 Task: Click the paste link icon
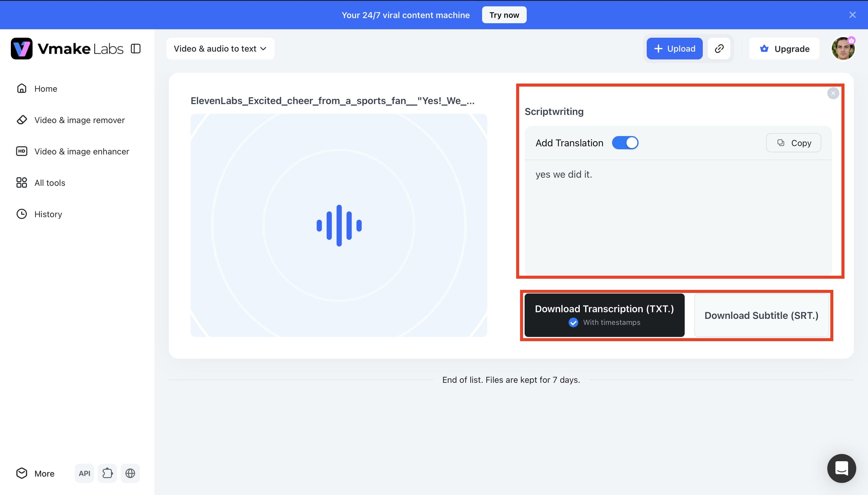click(719, 49)
